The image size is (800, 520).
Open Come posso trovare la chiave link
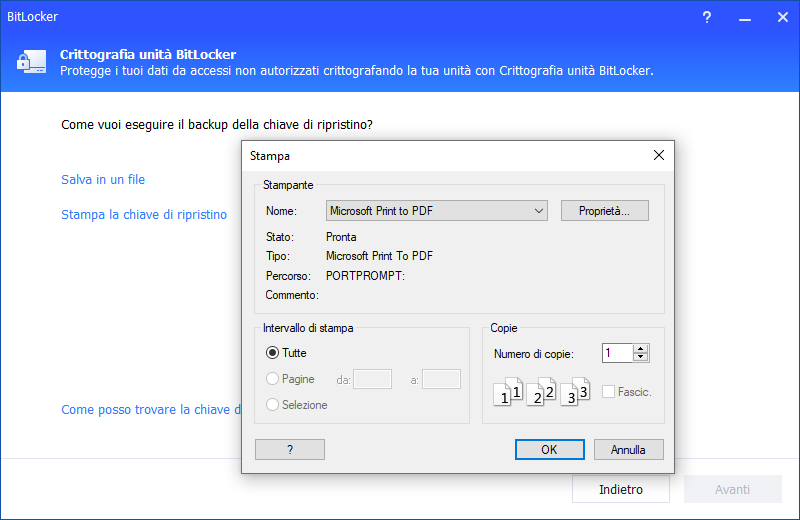tap(151, 410)
